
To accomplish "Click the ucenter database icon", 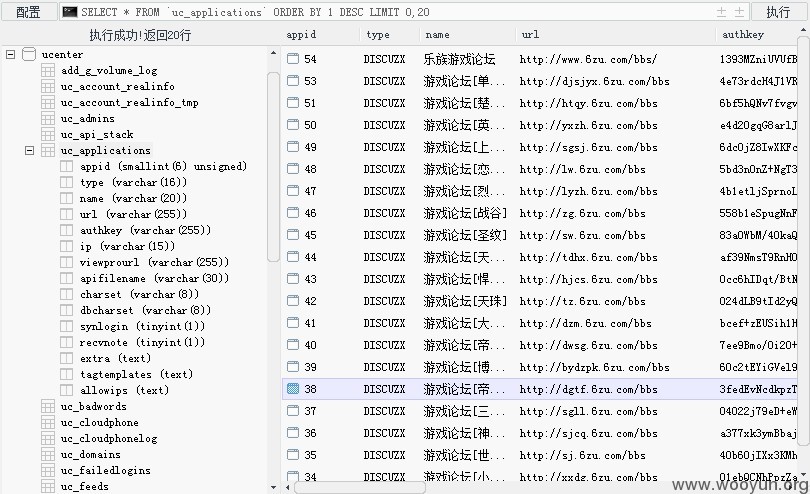I will click(29, 54).
